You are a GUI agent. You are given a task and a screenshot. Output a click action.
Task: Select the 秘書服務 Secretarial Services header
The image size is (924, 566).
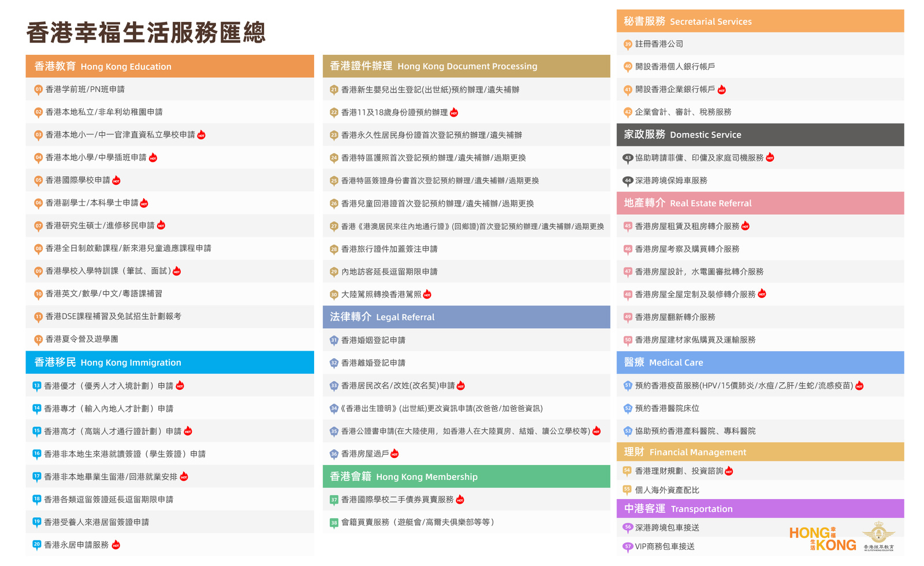click(x=761, y=21)
